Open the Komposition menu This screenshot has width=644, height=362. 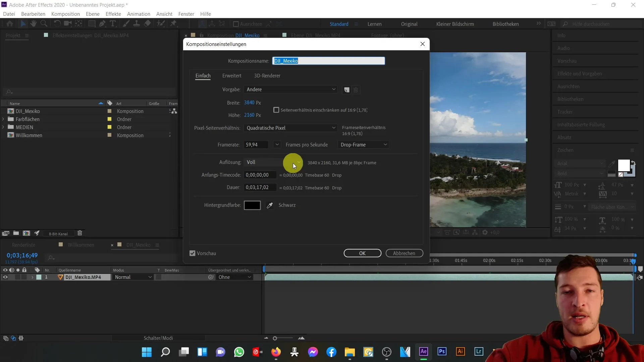(65, 14)
